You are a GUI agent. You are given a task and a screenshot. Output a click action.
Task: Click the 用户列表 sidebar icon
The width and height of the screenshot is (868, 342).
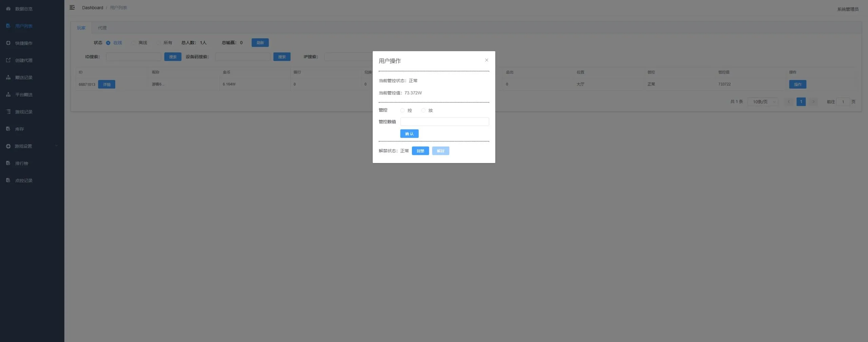(8, 26)
